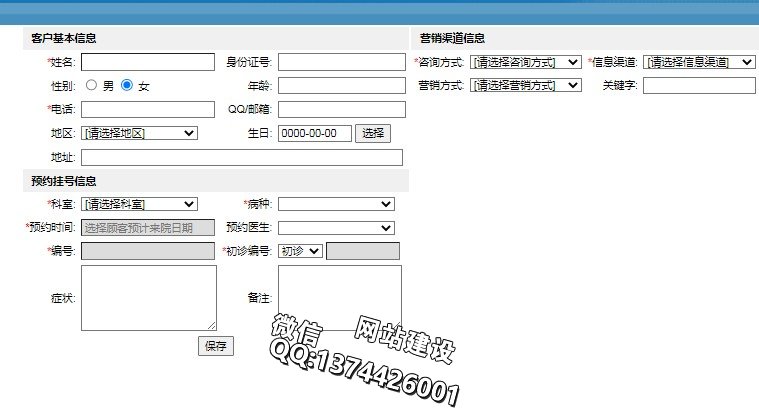This screenshot has width=759, height=415.
Task: Click the 女 label text
Action: pyautogui.click(x=144, y=86)
